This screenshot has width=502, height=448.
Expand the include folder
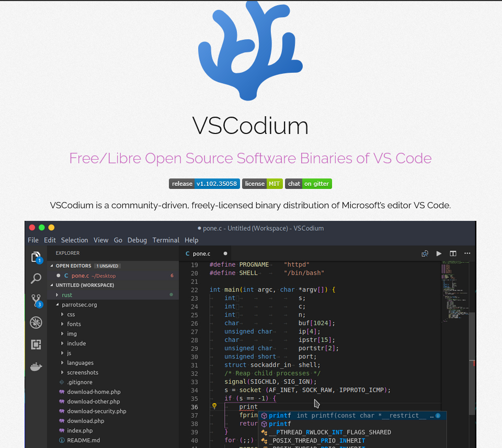click(62, 343)
